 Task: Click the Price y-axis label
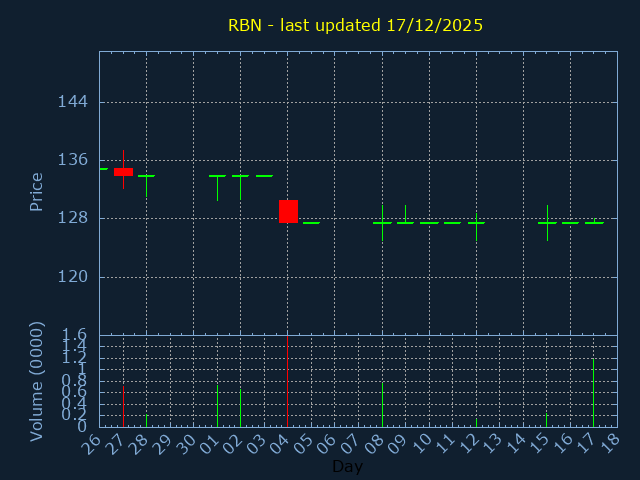37,192
